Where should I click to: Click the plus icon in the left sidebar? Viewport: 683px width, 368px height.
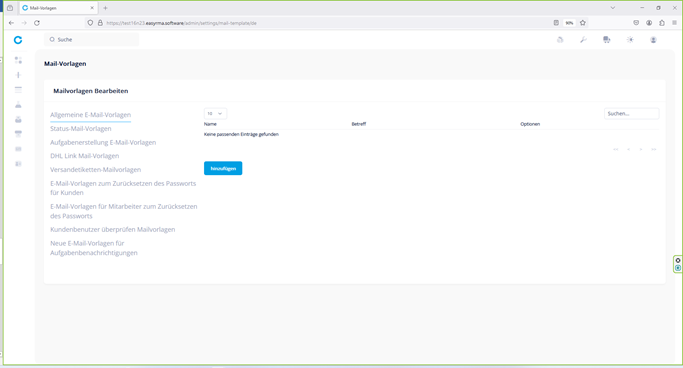[18, 75]
